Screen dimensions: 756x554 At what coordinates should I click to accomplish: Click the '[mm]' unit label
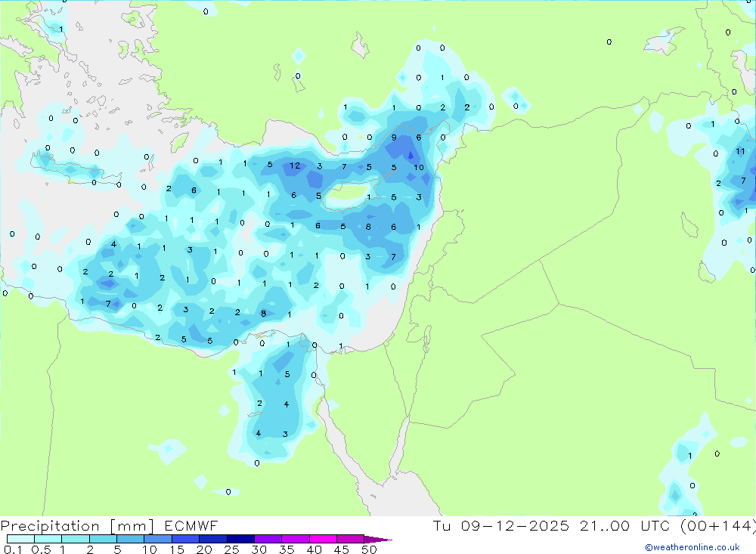click(x=132, y=525)
